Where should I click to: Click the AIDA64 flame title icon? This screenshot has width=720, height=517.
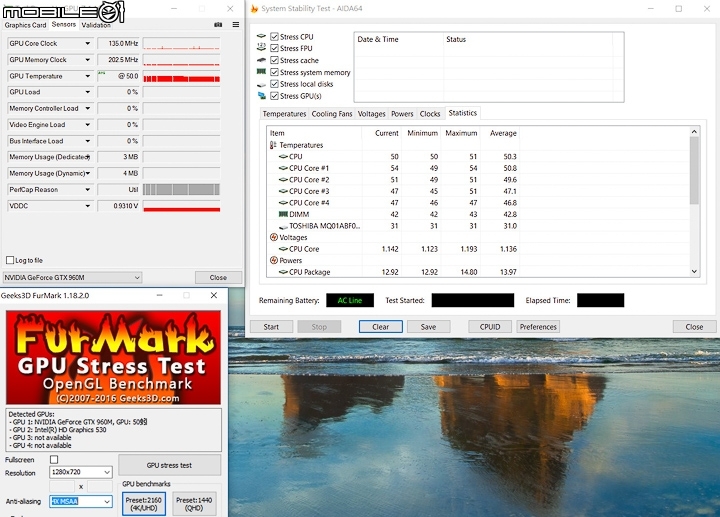click(x=254, y=8)
